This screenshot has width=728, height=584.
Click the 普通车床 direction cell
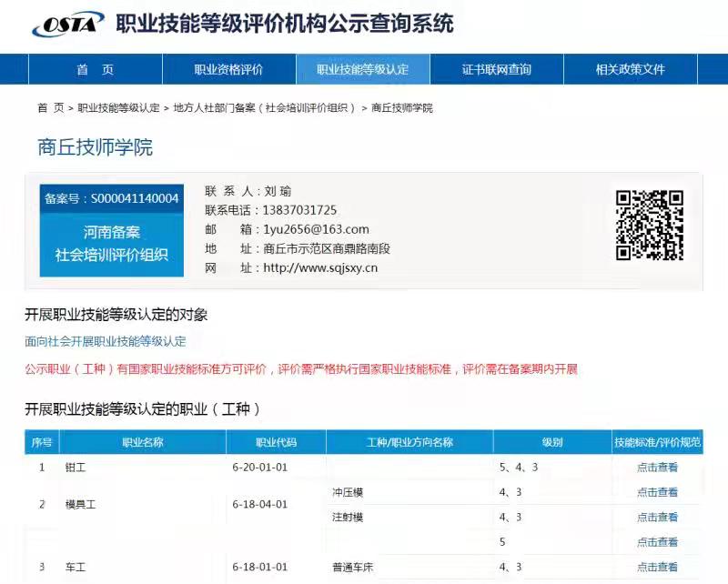click(x=353, y=567)
